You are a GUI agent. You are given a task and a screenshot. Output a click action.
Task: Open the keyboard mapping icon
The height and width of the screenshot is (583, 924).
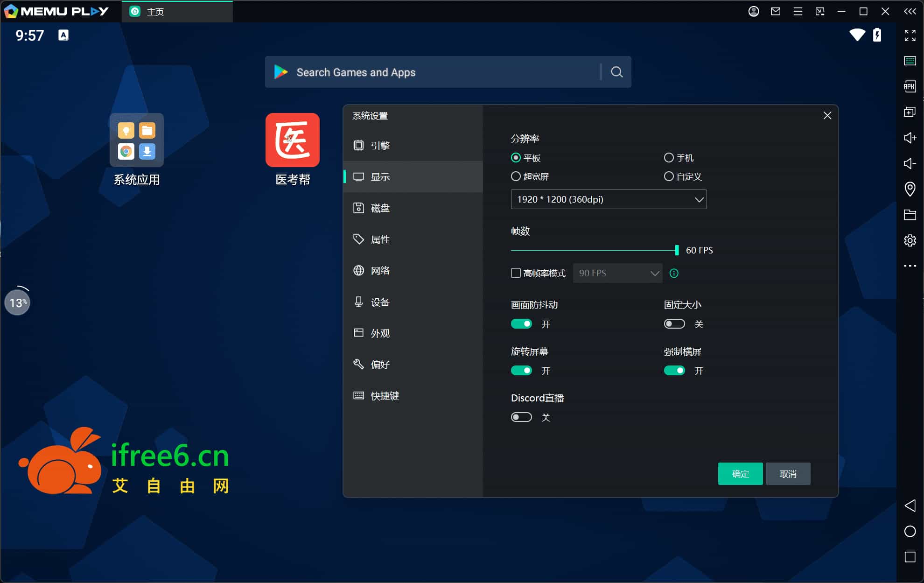(x=910, y=61)
